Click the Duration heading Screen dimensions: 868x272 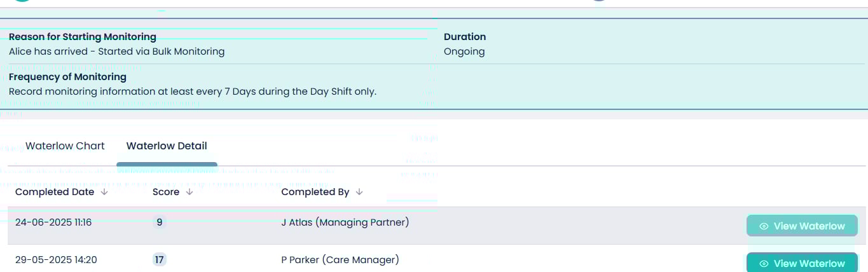pos(465,37)
